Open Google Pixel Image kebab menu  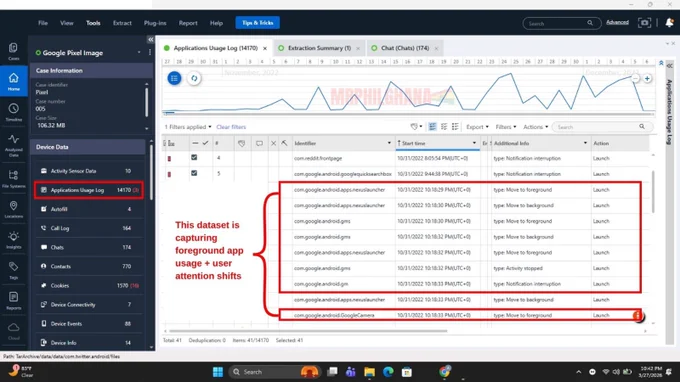click(150, 52)
